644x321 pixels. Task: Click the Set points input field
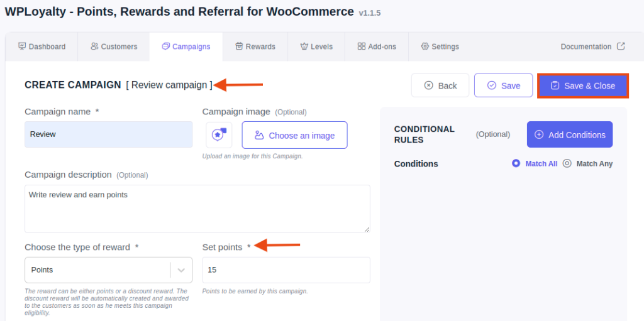pos(286,270)
